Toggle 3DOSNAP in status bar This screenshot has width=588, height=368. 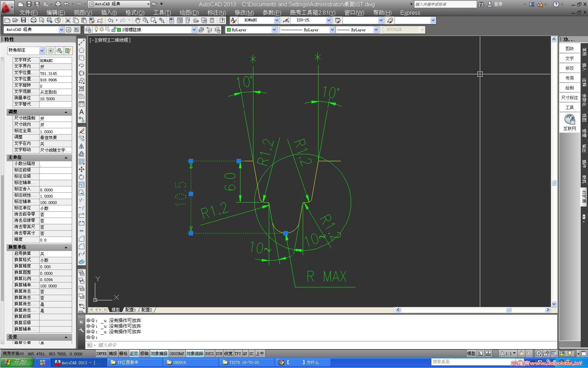point(177,354)
